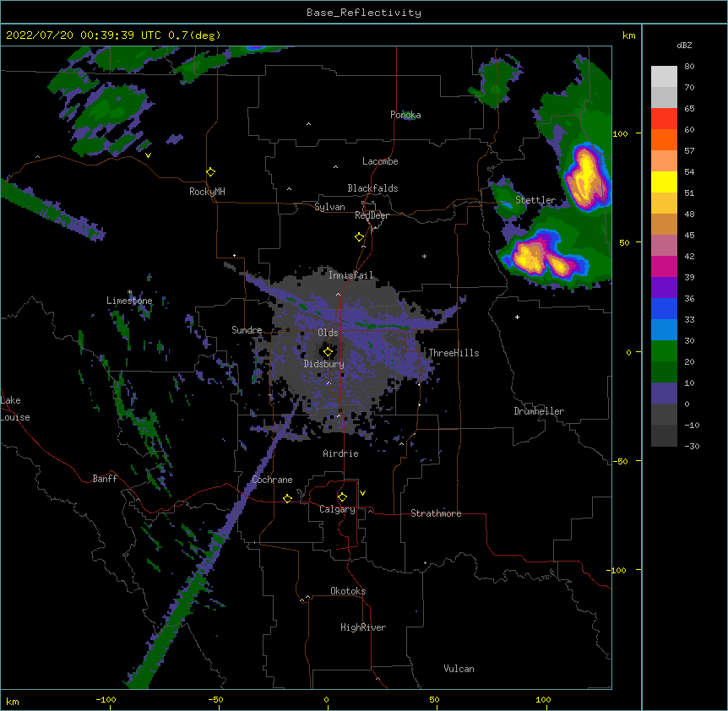Click the yellow diamond marker above RockyMH
The width and height of the screenshot is (728, 711).
[x=210, y=172]
